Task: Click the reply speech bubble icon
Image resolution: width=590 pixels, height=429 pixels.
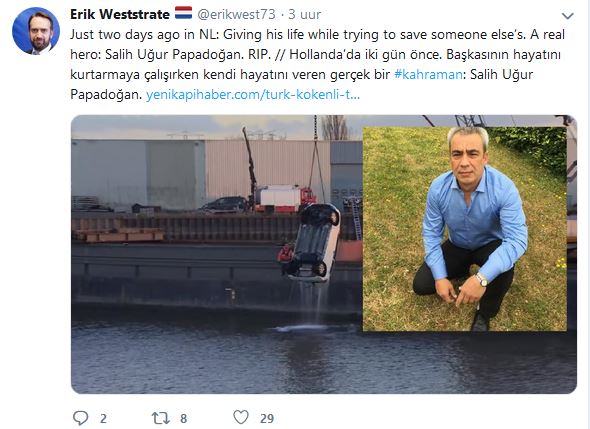Action: (x=80, y=418)
